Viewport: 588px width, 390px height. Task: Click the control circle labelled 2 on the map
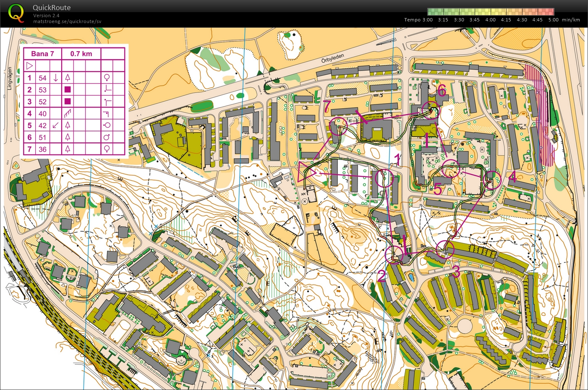[394, 254]
